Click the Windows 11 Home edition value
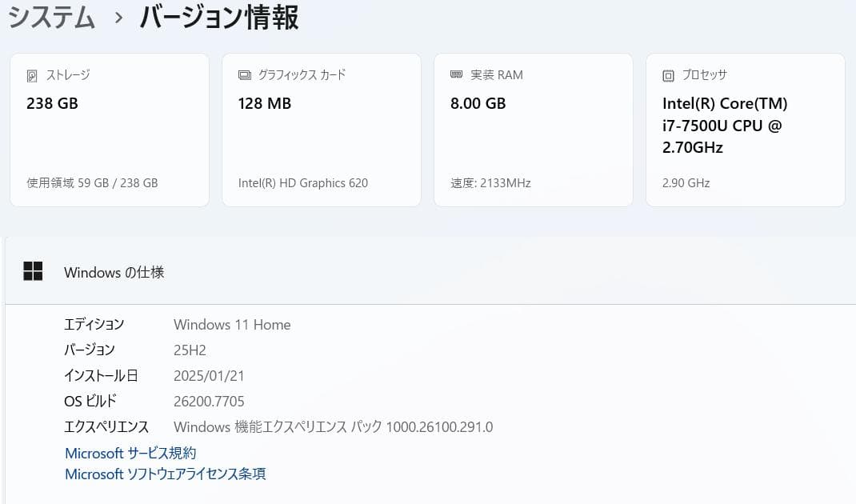The width and height of the screenshot is (856, 504). pos(232,325)
